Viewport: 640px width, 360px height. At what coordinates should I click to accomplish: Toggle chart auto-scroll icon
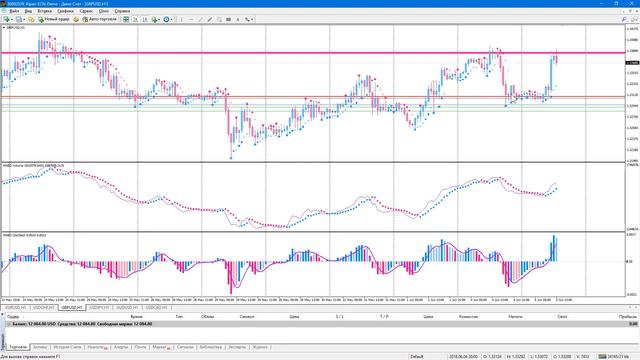coord(136,19)
